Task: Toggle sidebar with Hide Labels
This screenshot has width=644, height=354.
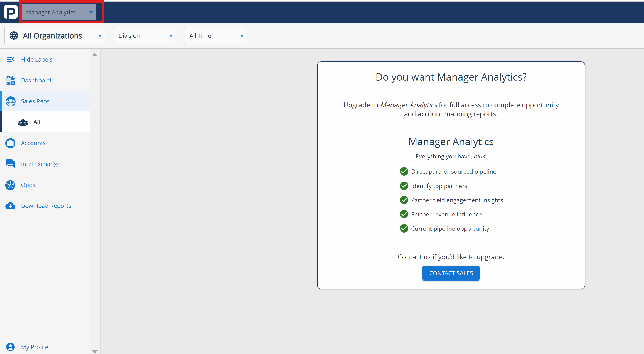Action: tap(37, 59)
